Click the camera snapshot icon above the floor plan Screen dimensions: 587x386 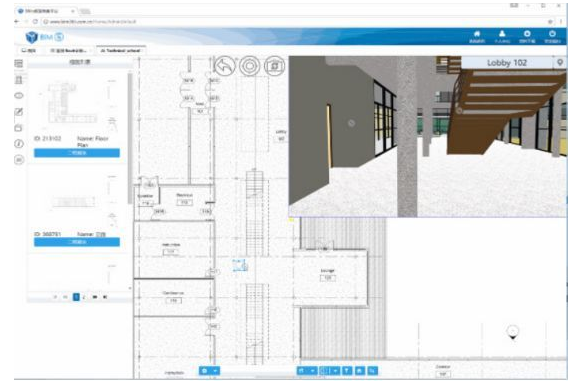275,66
